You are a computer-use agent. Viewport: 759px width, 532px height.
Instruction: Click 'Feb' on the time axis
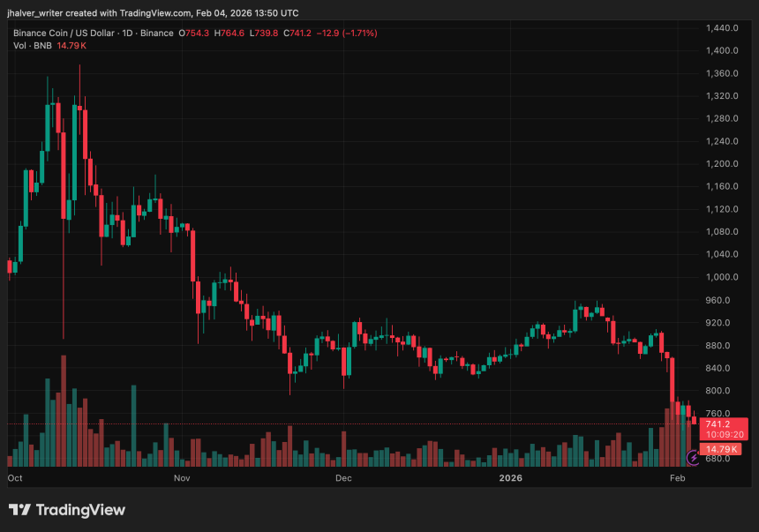coord(677,477)
